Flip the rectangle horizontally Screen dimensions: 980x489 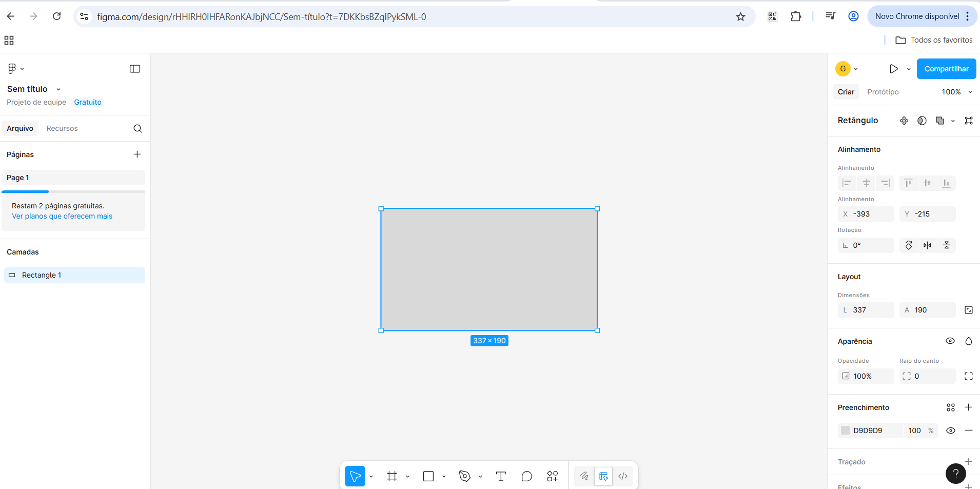(927, 245)
